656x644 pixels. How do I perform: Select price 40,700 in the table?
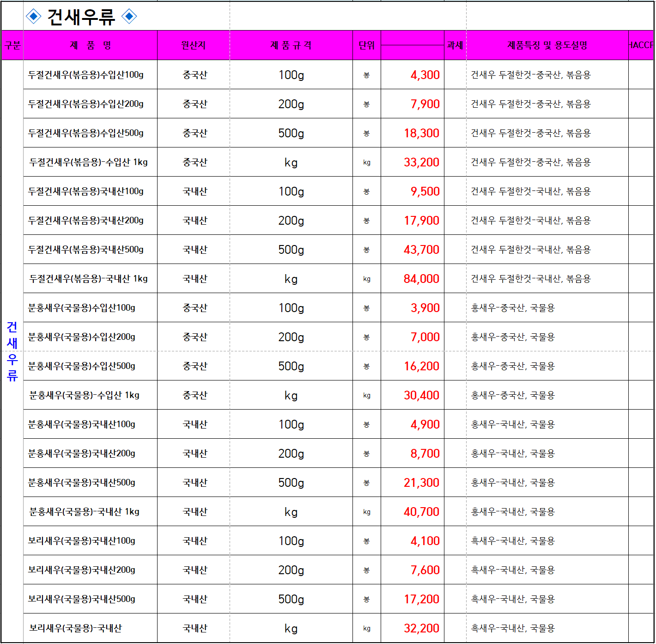413,512
